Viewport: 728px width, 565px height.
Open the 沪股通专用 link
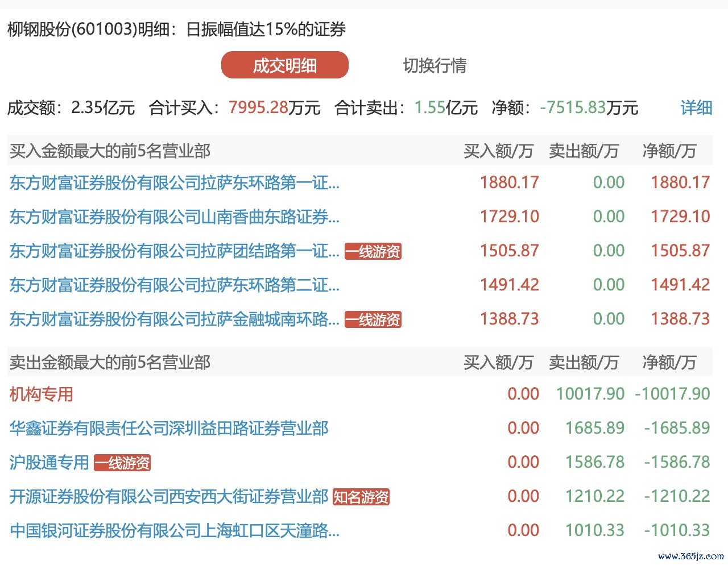tap(49, 462)
